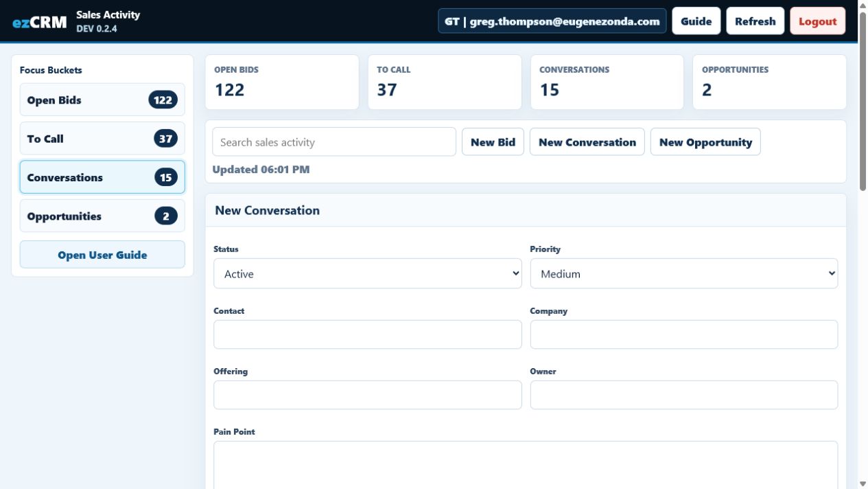Click the Sales Activity title text
This screenshot has height=489, width=868.
point(108,14)
